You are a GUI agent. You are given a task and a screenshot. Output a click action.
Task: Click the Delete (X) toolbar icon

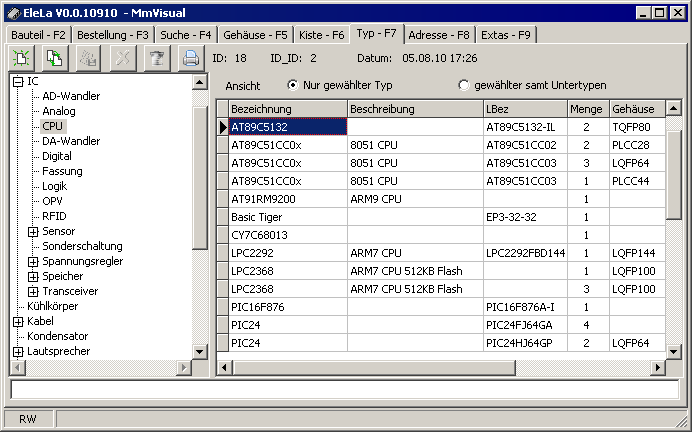tap(123, 58)
